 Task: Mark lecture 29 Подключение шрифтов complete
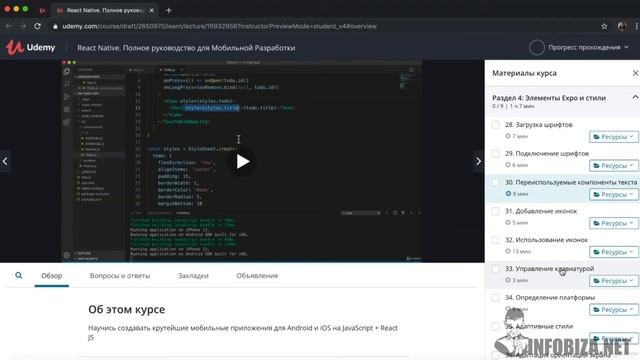pos(495,154)
